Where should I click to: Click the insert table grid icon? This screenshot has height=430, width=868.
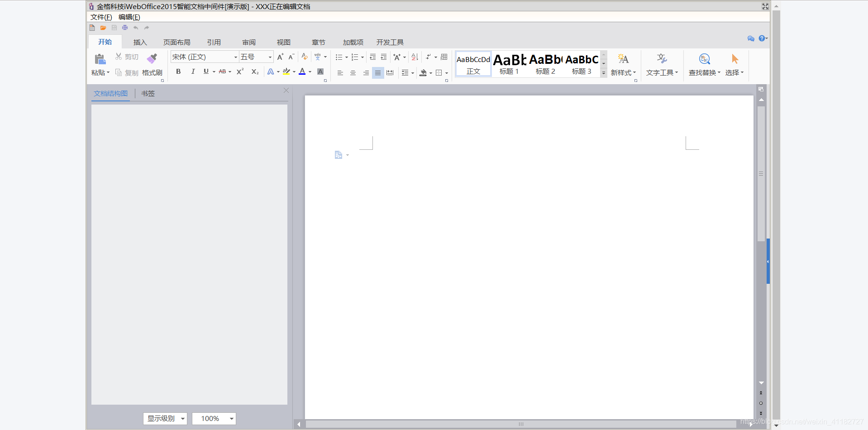pos(444,57)
